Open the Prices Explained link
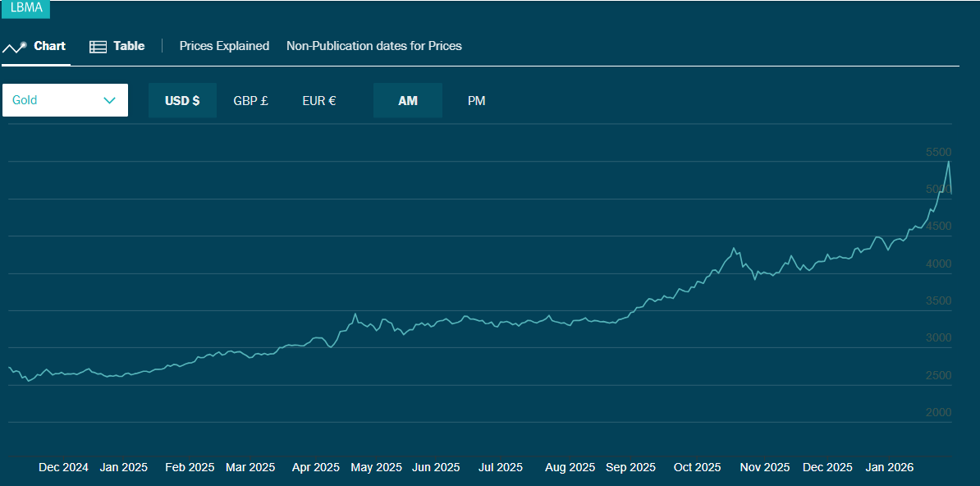The height and width of the screenshot is (486, 980). point(224,46)
